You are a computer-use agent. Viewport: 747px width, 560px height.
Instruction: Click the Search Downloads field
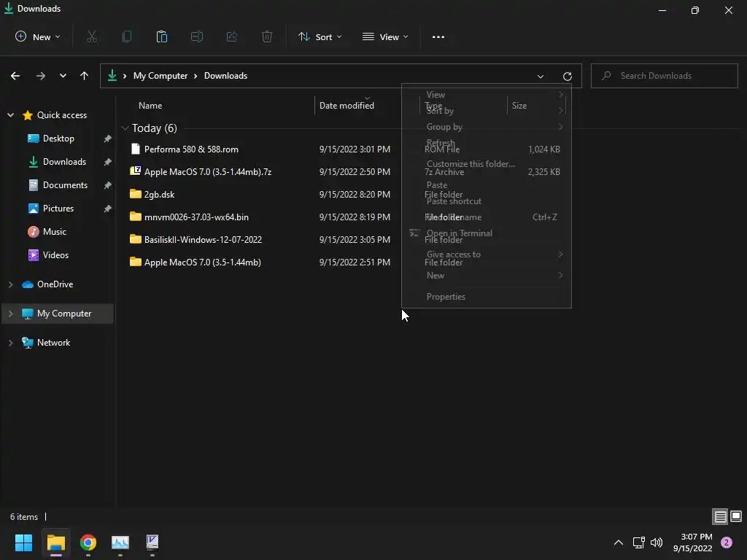click(x=664, y=76)
